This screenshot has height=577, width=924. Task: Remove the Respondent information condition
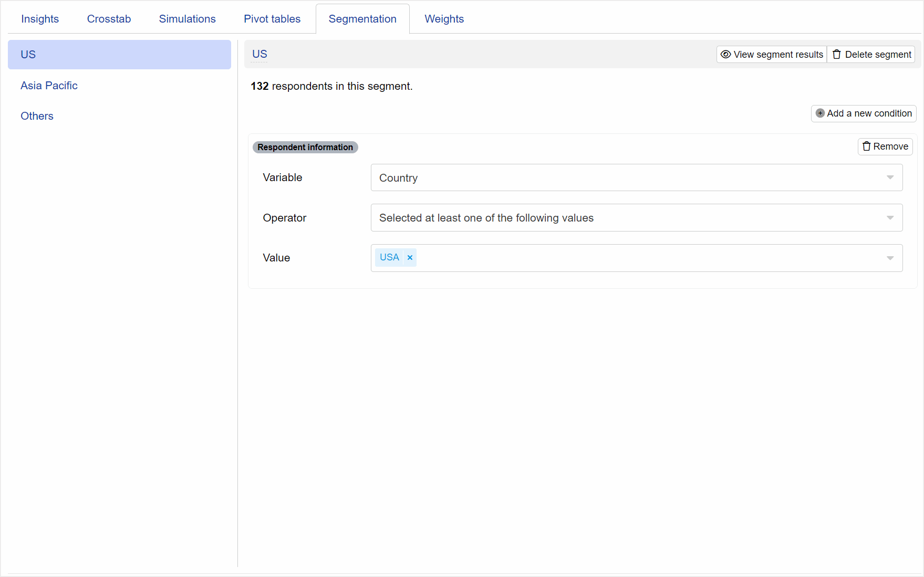pos(885,146)
